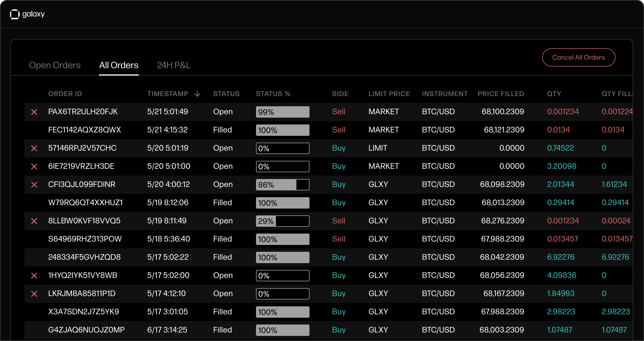This screenshot has width=644, height=341.
Task: Click price filled 68,100.2309
Action: point(503,112)
